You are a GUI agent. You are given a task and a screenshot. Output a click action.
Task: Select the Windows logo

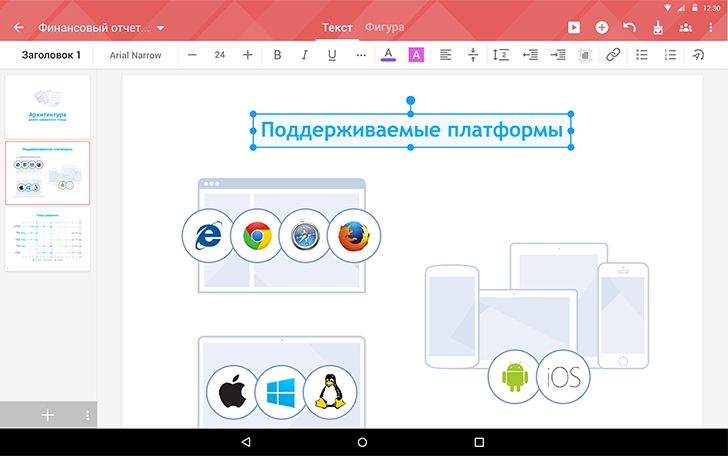(x=281, y=392)
